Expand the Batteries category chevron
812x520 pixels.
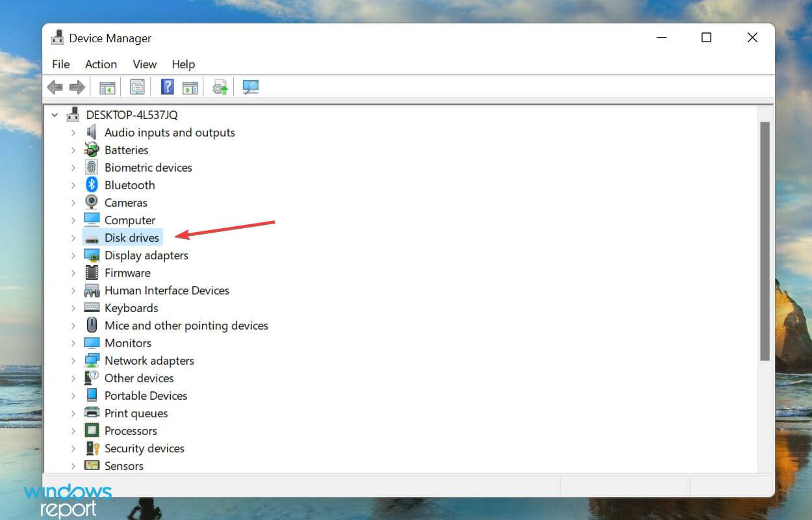coord(73,149)
